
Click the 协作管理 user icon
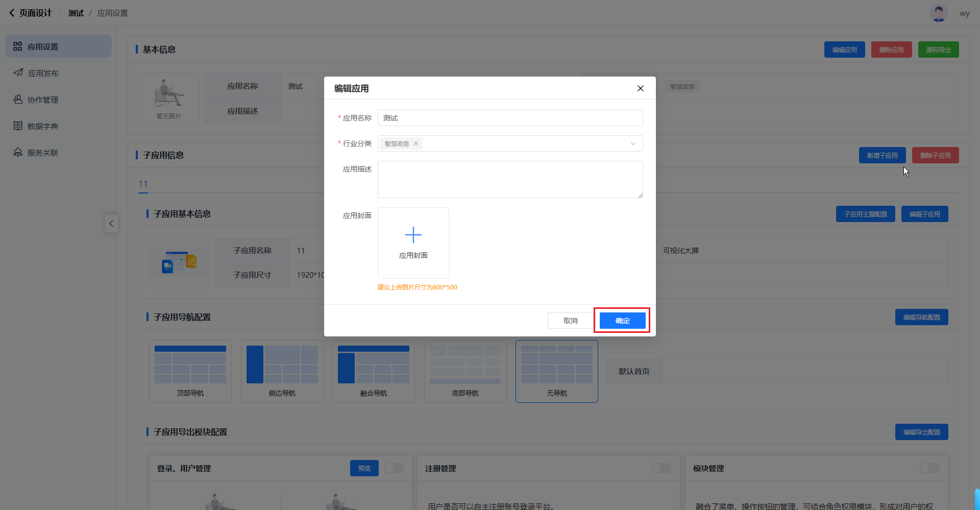(x=18, y=100)
